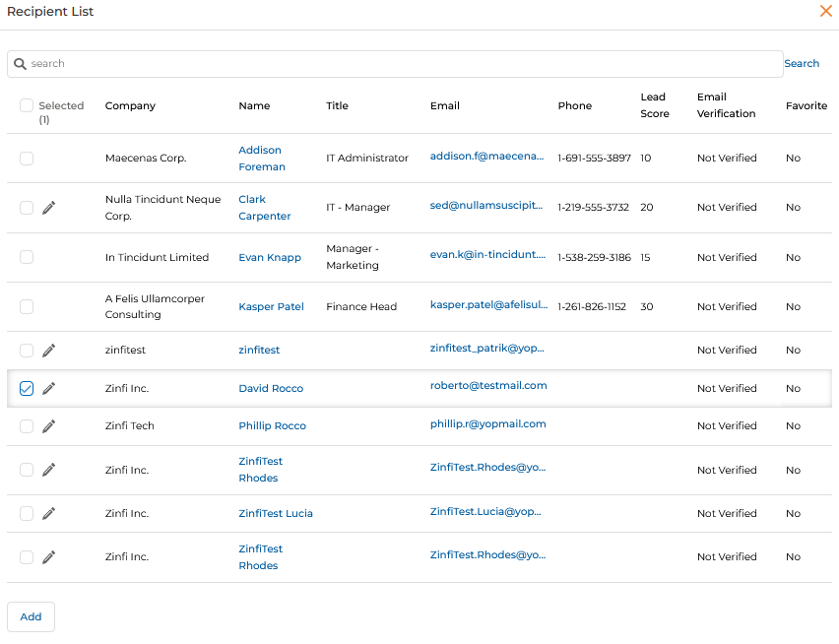
Task: Click phone number 1-691-555-3897
Action: 595,159
